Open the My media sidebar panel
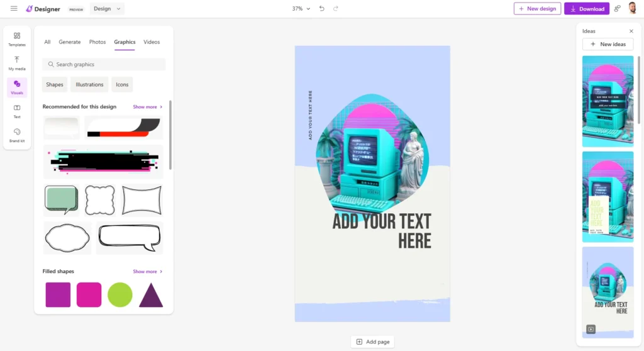The height and width of the screenshot is (351, 644). coord(17,64)
